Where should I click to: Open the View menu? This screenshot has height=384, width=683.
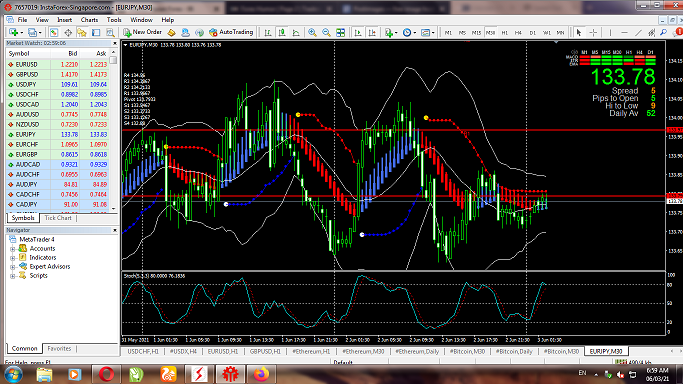pyautogui.click(x=42, y=20)
